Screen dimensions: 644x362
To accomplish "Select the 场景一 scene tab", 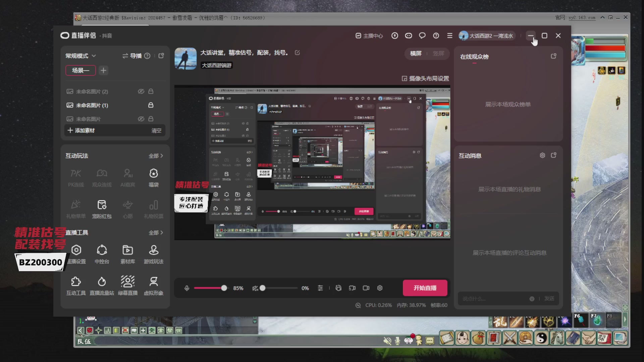I will click(80, 70).
